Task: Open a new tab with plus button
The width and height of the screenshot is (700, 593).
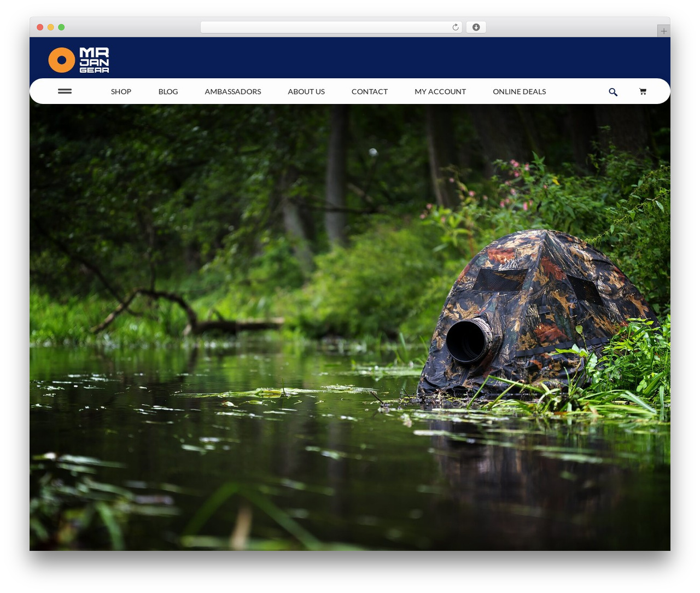Action: pos(663,31)
